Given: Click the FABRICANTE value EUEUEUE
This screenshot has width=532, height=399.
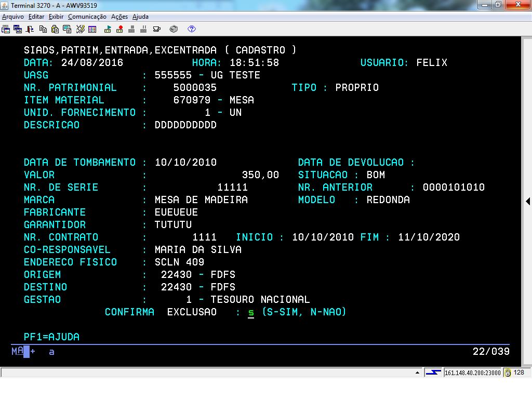Looking at the screenshot, I should 176,212.
